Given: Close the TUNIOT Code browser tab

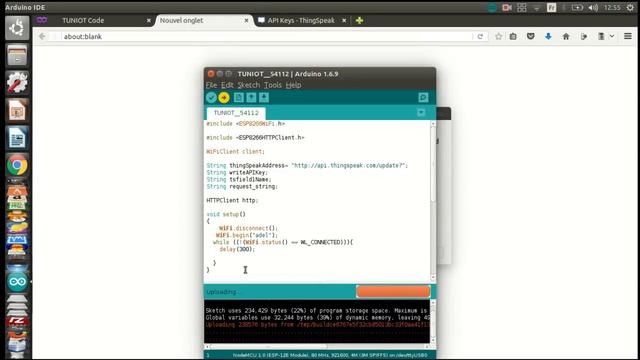Looking at the screenshot, I should pos(149,20).
